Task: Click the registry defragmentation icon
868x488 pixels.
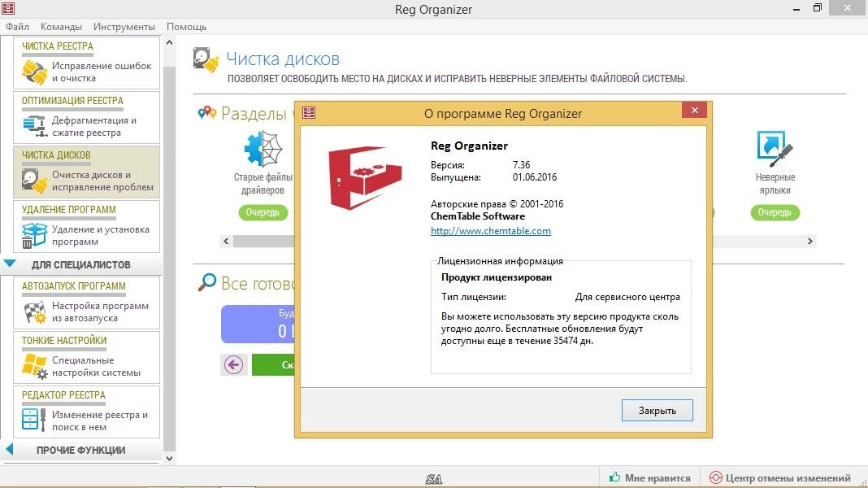Action: [34, 126]
